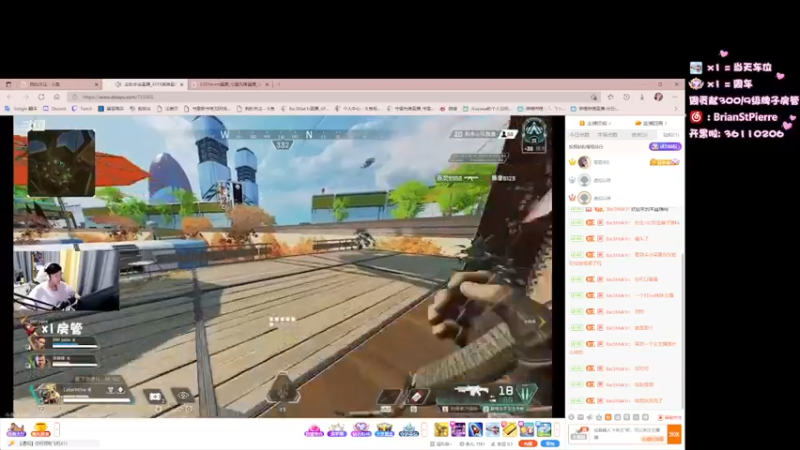Select the second leaderboard tab in sidebar
The height and width of the screenshot is (450, 800).
607,135
